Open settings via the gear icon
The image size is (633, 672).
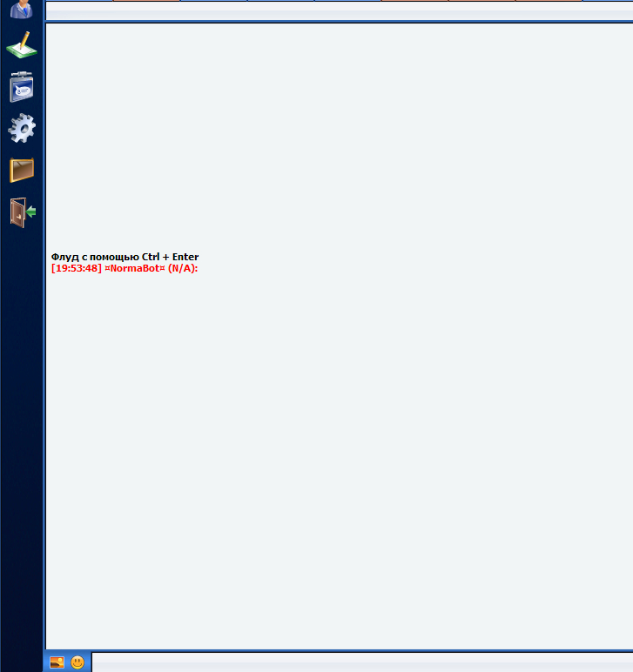(22, 129)
